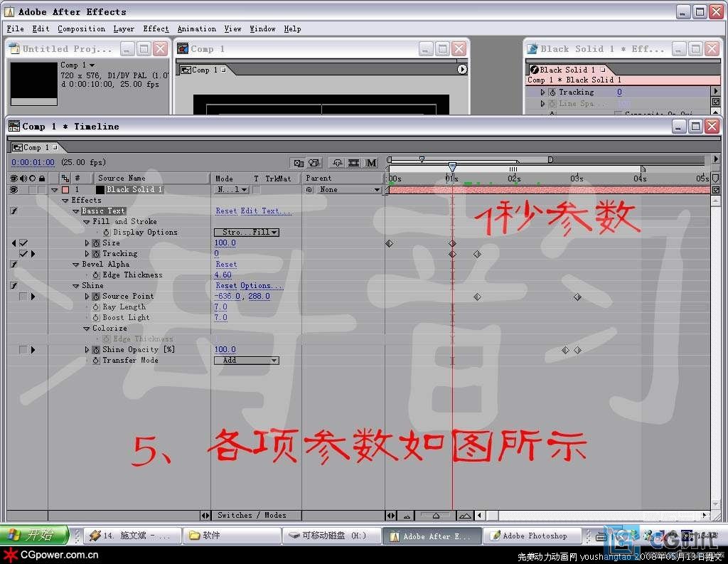This screenshot has height=564, width=728.
Task: Click the Shine Options... link
Action: (260, 286)
